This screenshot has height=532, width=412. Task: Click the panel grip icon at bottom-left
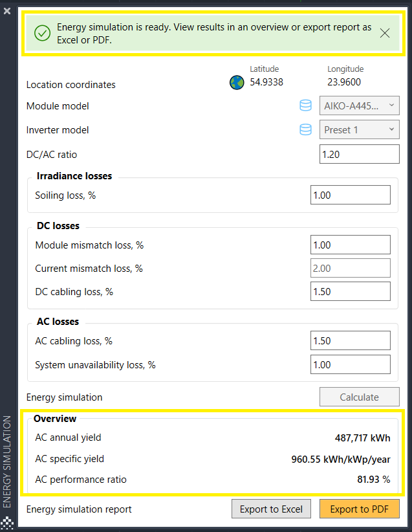click(x=7, y=523)
